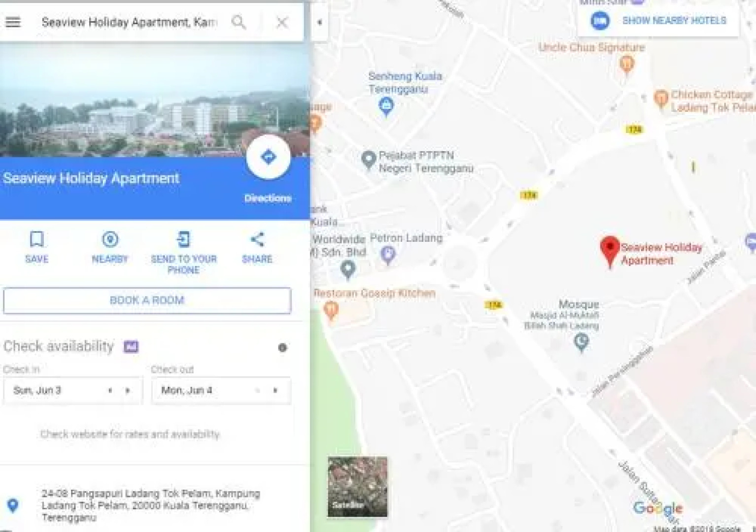
Task: Click Show Nearby Hotels button
Action: click(x=658, y=21)
